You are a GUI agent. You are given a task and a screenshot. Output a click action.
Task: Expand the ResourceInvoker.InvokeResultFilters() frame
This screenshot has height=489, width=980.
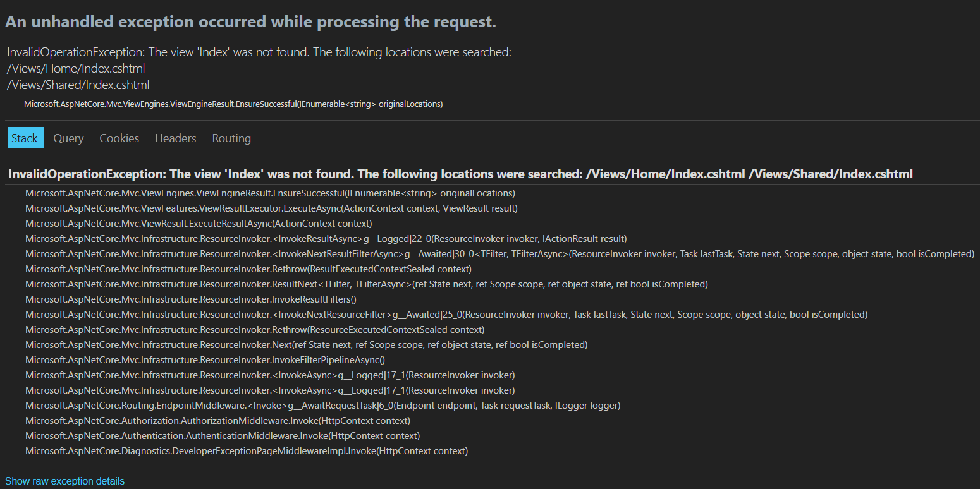point(191,299)
